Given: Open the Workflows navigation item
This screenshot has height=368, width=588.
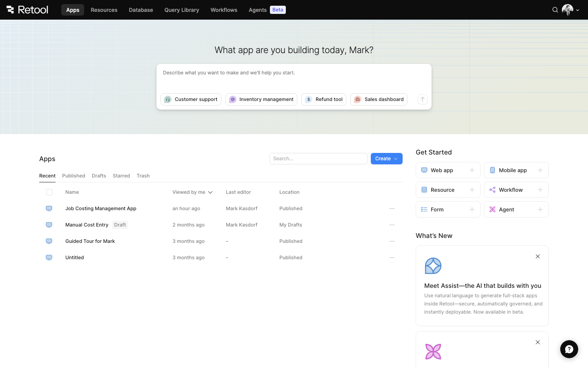Looking at the screenshot, I should point(223,10).
